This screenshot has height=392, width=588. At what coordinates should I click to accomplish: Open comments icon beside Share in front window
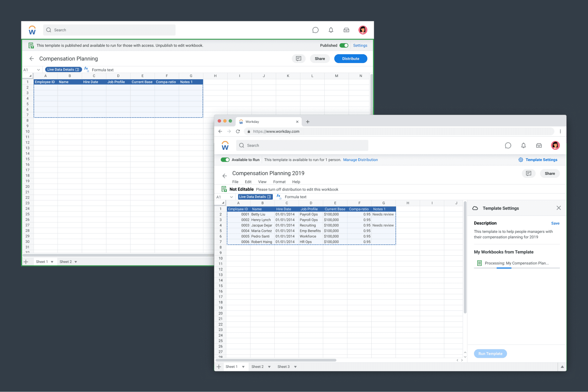[529, 173]
